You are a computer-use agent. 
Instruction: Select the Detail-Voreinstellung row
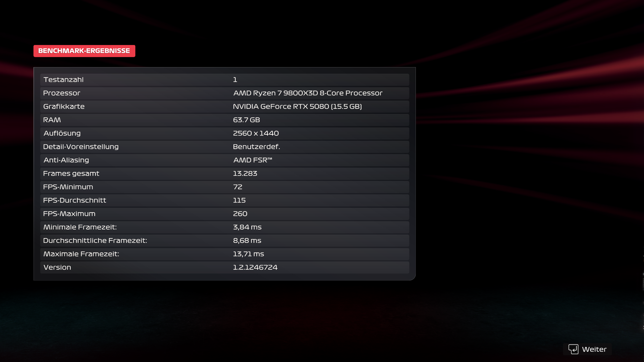click(x=224, y=147)
